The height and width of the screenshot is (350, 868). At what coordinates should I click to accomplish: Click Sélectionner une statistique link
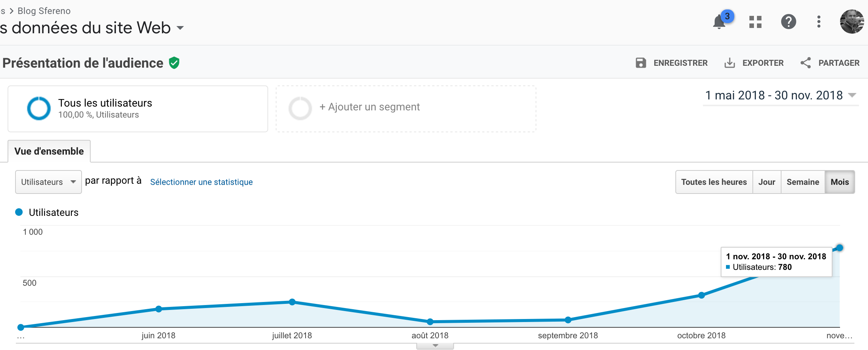click(x=201, y=182)
